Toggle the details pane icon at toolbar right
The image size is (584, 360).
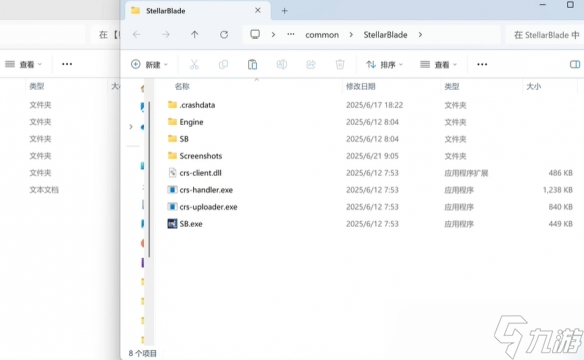[575, 64]
